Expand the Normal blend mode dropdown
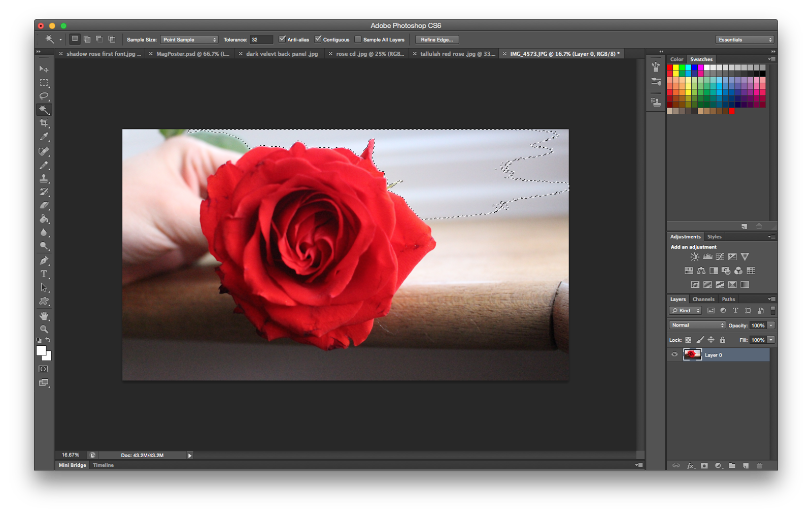 point(697,325)
